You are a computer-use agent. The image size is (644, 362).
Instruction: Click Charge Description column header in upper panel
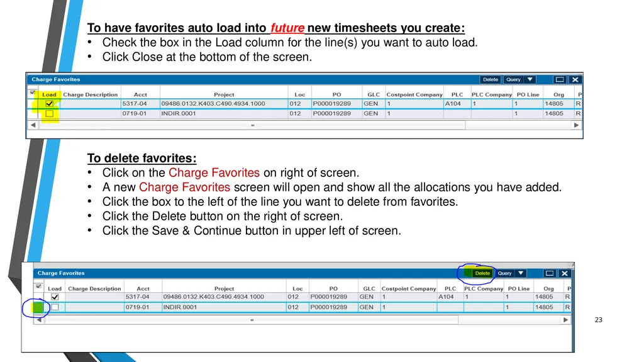[x=91, y=94]
